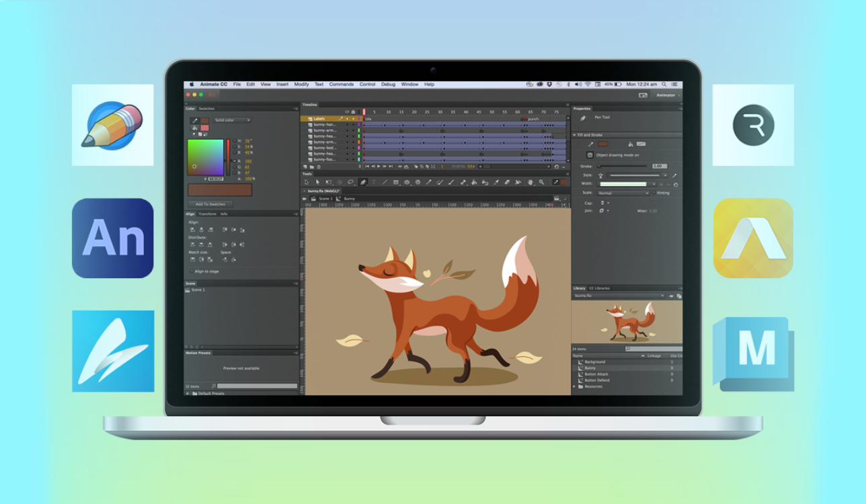The width and height of the screenshot is (866, 504).
Task: Expand the Resources folder in Library
Action: pos(574,386)
